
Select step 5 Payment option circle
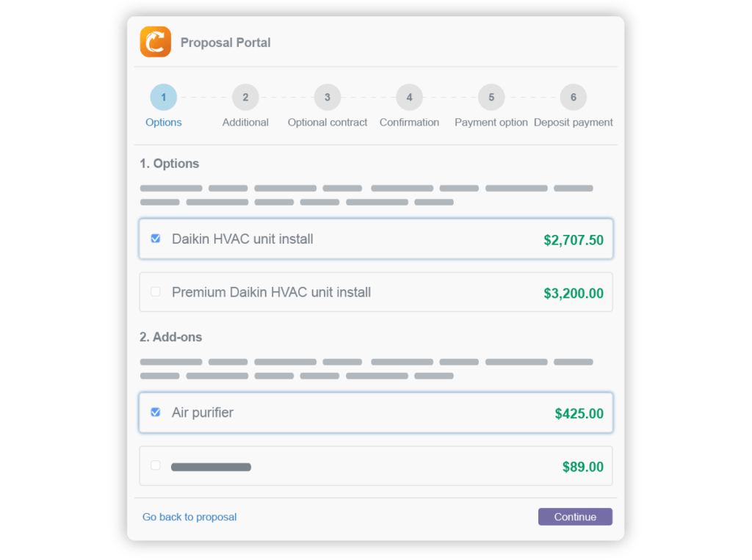pos(491,97)
